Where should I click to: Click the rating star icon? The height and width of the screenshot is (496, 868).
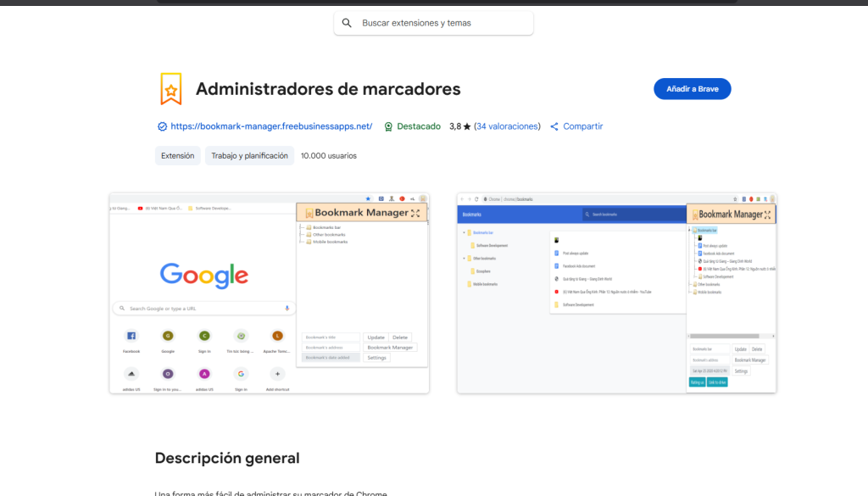[467, 126]
